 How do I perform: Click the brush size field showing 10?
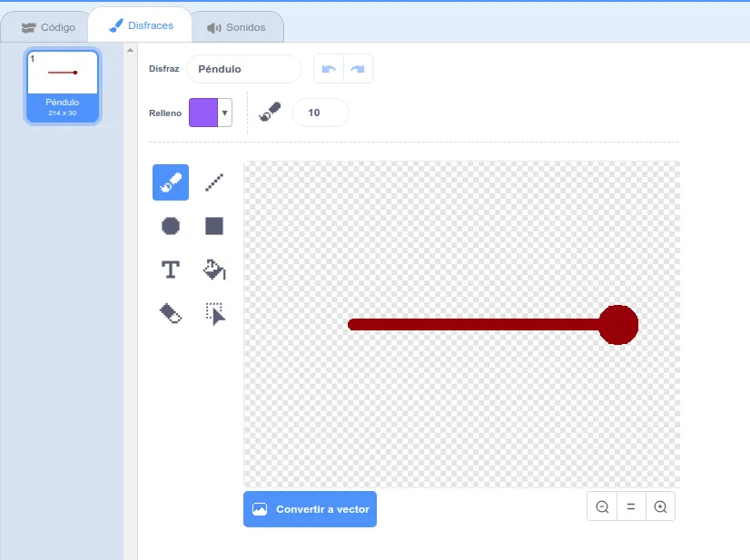point(321,113)
